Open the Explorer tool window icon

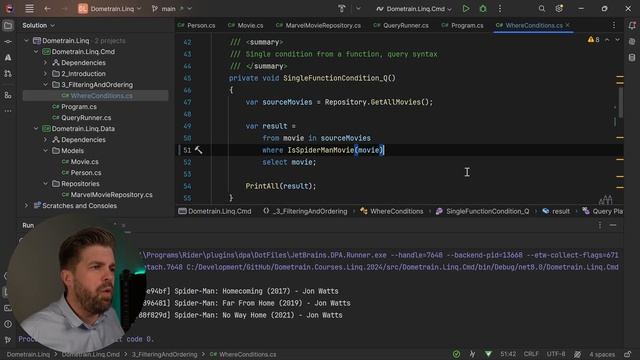(8, 26)
